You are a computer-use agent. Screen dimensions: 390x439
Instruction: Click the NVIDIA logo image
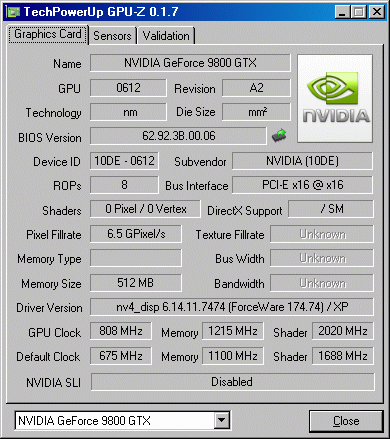335,99
